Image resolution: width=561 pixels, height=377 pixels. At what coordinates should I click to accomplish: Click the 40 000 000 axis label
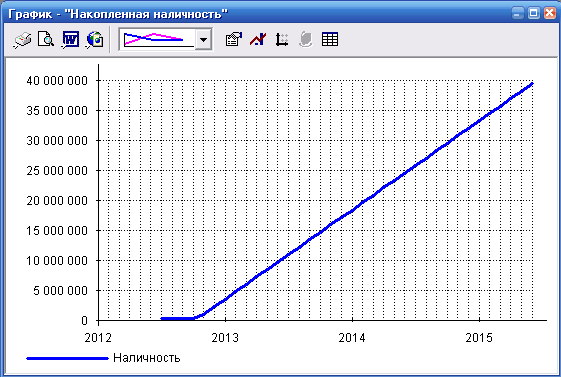57,81
